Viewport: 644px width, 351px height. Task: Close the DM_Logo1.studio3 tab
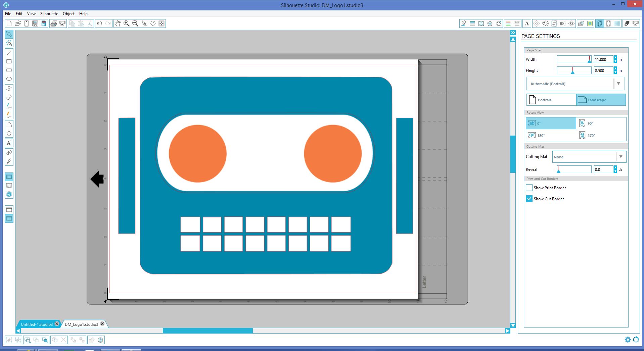point(102,324)
